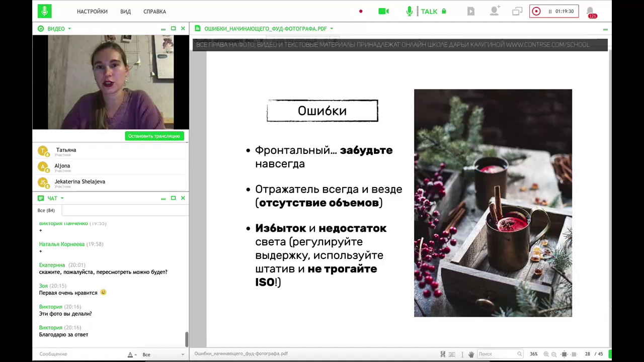
Task: Mute the green microphone icon
Action: click(410, 11)
